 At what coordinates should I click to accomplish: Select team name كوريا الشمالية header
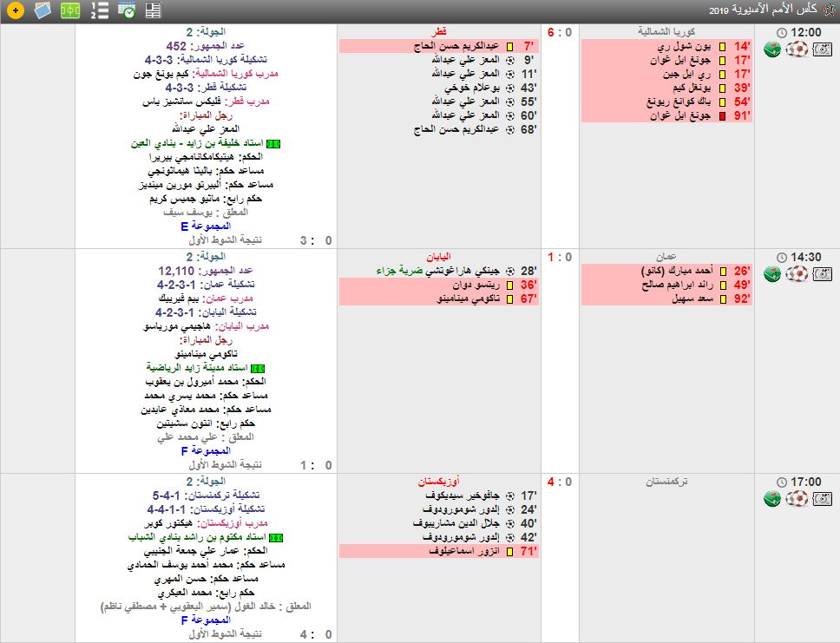666,31
